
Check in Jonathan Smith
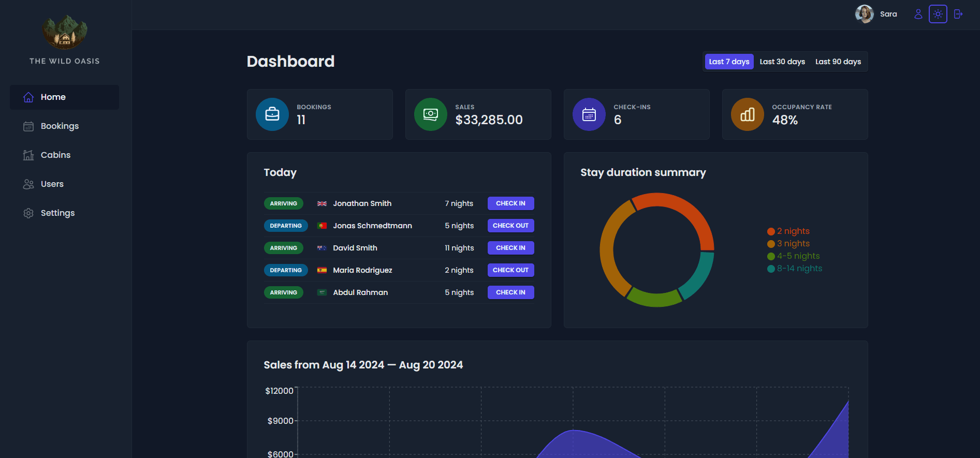[510, 203]
